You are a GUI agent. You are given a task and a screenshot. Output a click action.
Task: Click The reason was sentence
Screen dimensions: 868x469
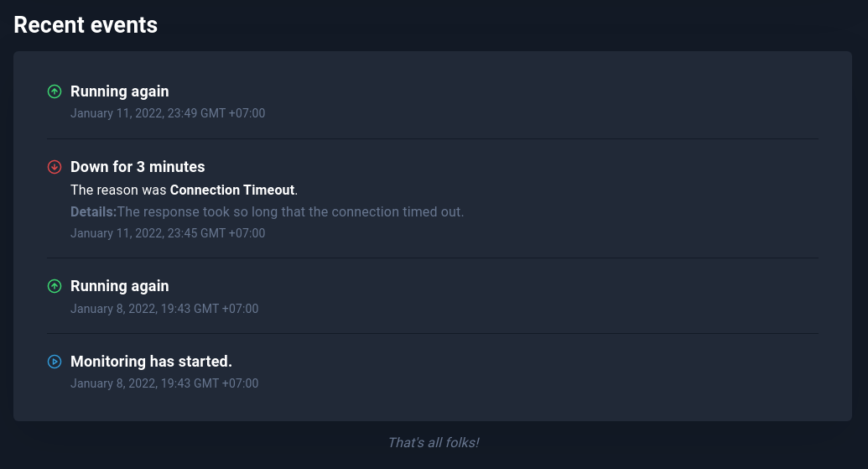click(185, 190)
